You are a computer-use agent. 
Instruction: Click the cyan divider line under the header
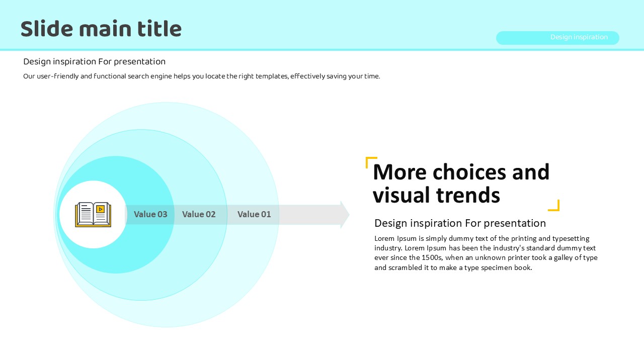pos(322,50)
